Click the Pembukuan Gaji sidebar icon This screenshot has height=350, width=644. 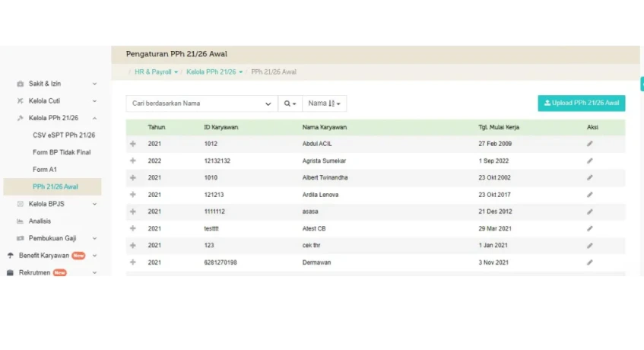20,238
